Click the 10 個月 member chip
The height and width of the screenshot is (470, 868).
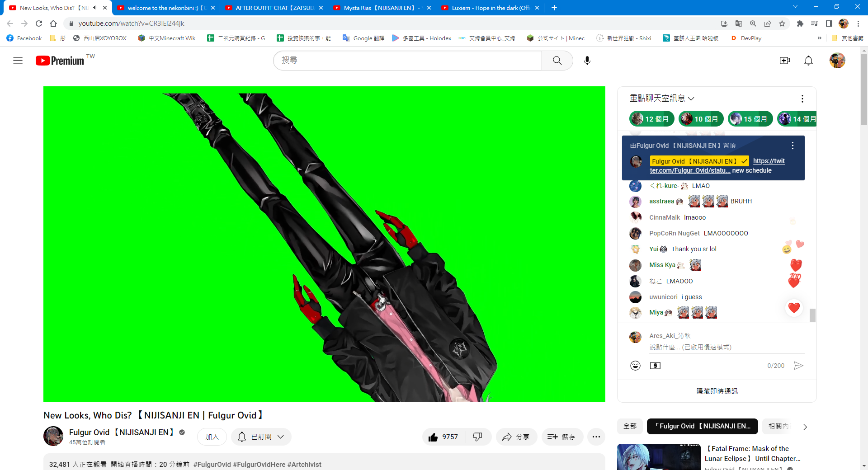(x=701, y=119)
